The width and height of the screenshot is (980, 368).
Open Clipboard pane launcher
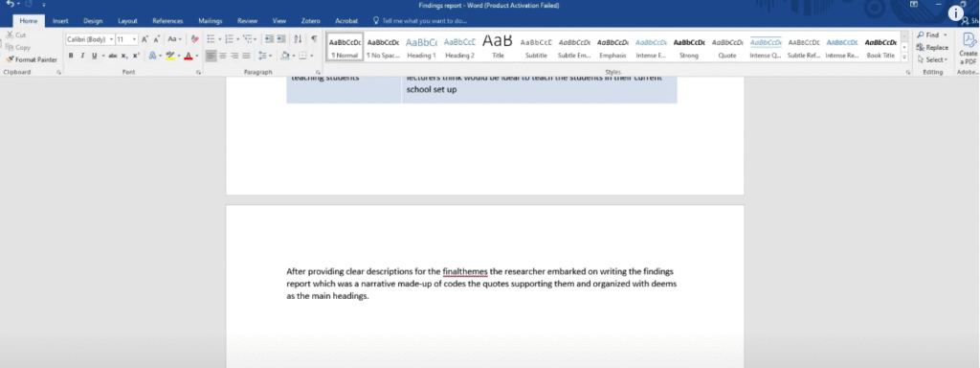coord(58,73)
